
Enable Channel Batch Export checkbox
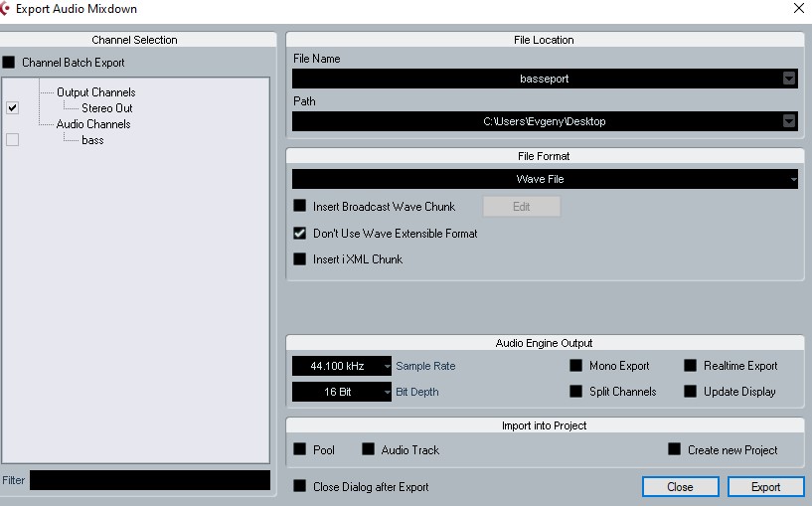point(9,63)
